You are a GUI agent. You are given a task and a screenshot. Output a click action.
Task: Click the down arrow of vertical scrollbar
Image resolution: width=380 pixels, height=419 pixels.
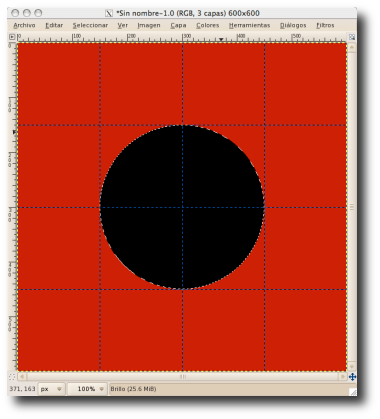352,366
